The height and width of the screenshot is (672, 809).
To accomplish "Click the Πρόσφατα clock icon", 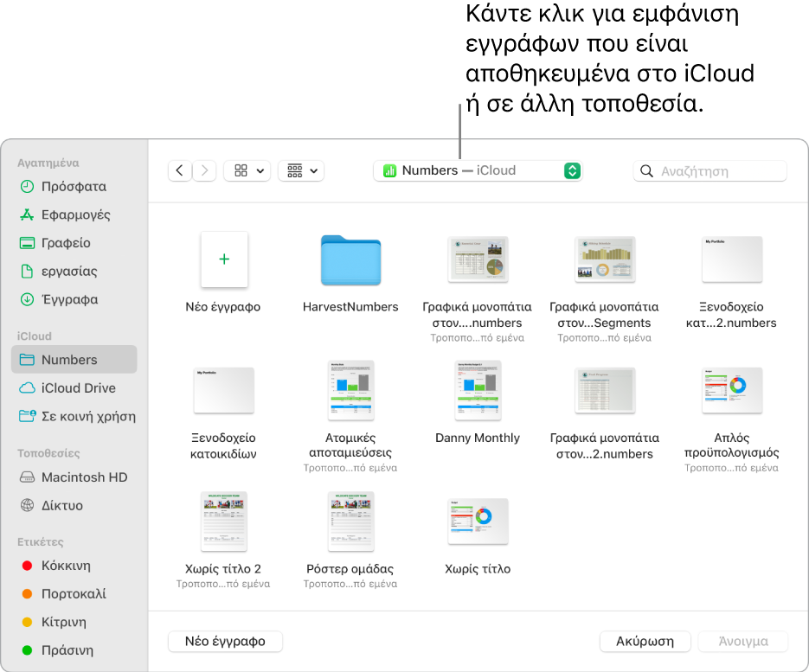I will pos(27,186).
